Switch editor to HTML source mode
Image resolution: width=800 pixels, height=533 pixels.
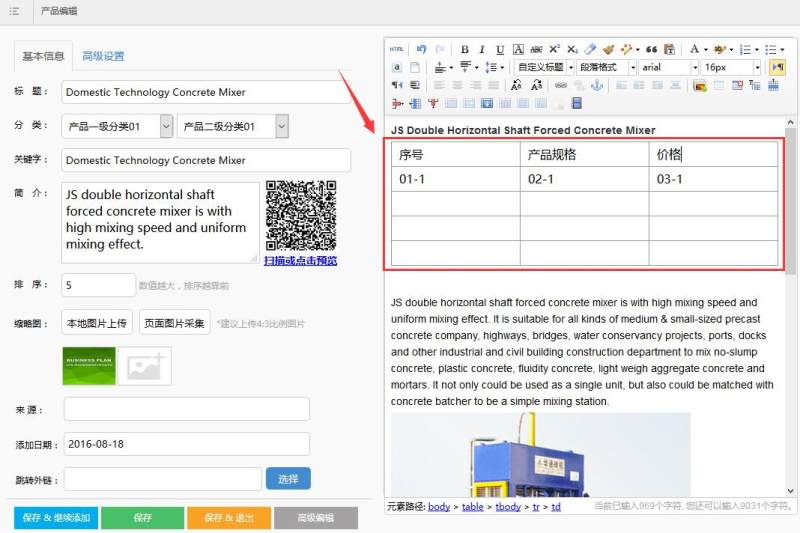point(397,49)
